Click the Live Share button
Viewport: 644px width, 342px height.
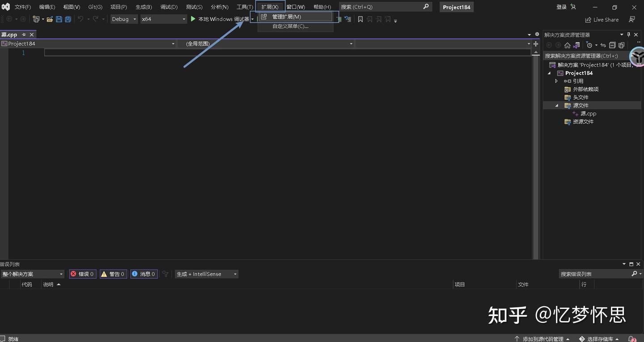tap(602, 19)
